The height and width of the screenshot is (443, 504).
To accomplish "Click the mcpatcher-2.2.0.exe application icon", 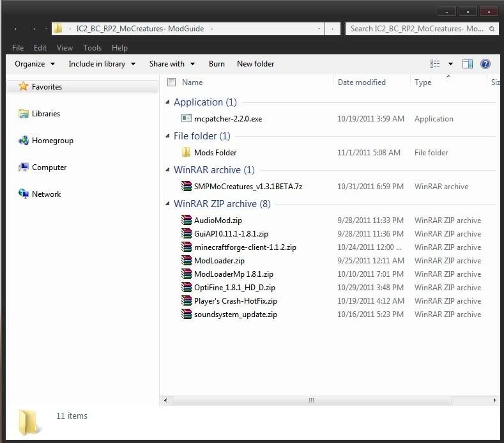I will click(186, 118).
